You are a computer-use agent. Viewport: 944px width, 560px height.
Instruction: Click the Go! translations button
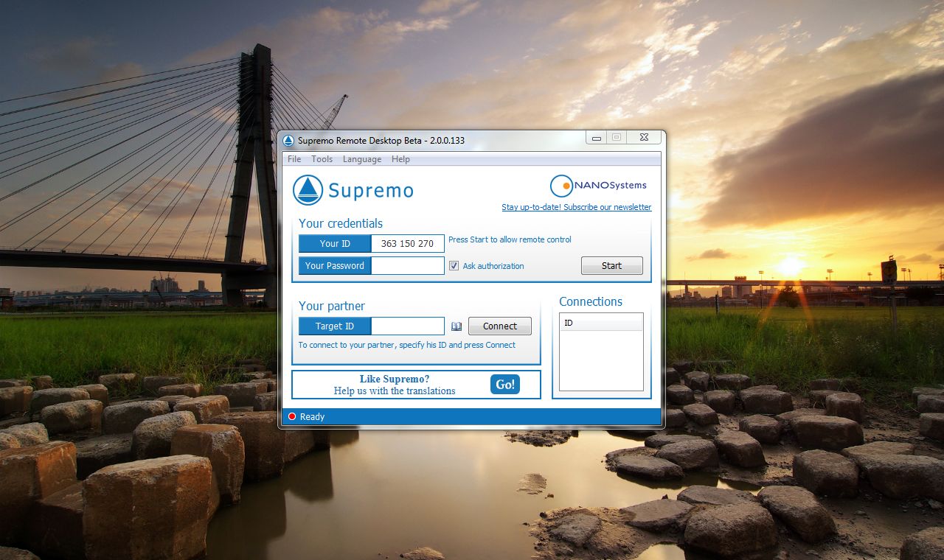pos(505,385)
